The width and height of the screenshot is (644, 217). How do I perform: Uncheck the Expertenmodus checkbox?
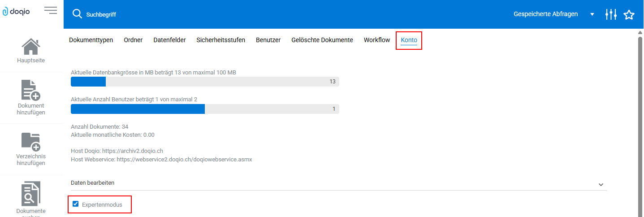[76, 204]
